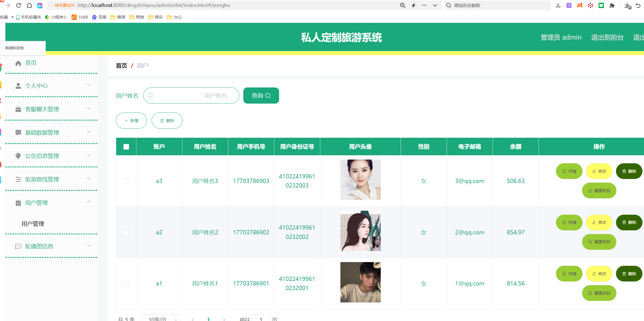Check the row checkbox for account a3
The height and width of the screenshot is (321, 644).
tap(125, 181)
